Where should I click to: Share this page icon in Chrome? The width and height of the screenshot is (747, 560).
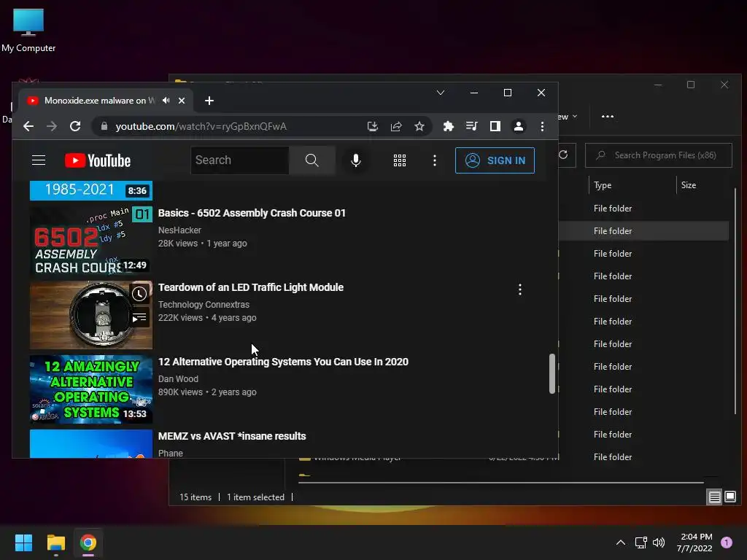(396, 126)
